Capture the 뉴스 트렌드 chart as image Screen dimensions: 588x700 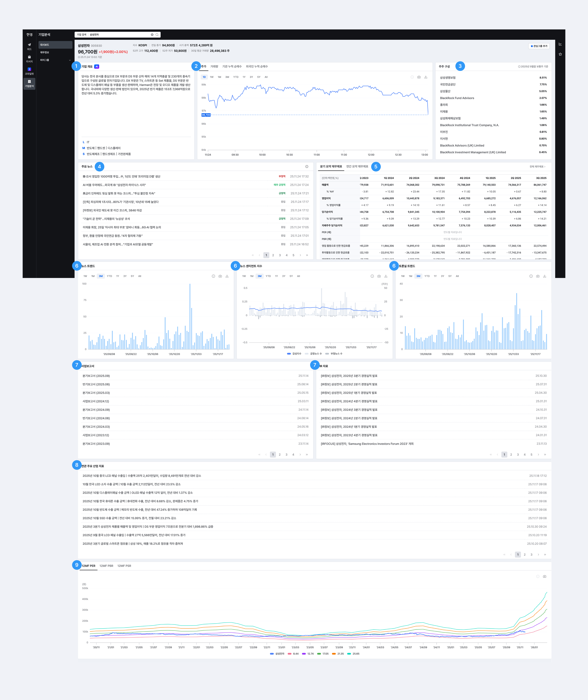(220, 276)
